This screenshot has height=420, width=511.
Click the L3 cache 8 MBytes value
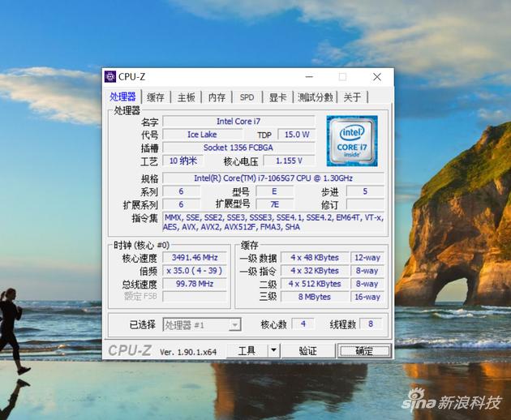click(x=315, y=297)
